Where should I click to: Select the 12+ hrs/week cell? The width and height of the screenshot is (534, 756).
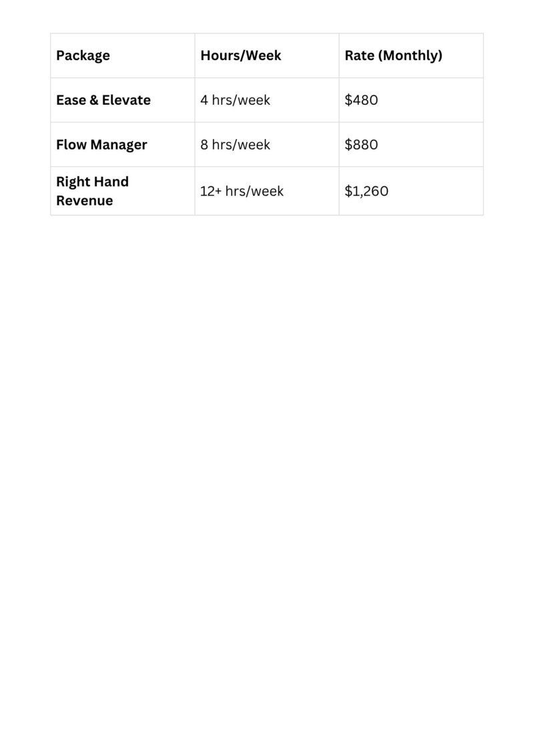[242, 191]
